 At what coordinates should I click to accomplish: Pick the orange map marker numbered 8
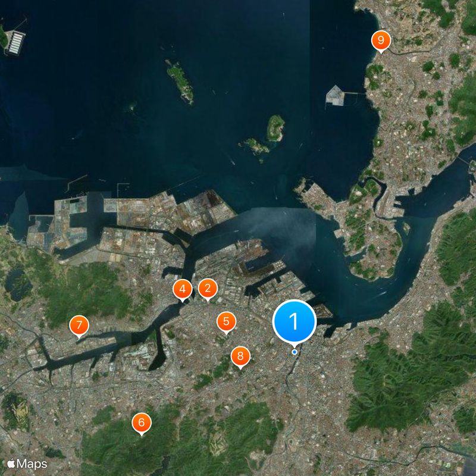240,356
